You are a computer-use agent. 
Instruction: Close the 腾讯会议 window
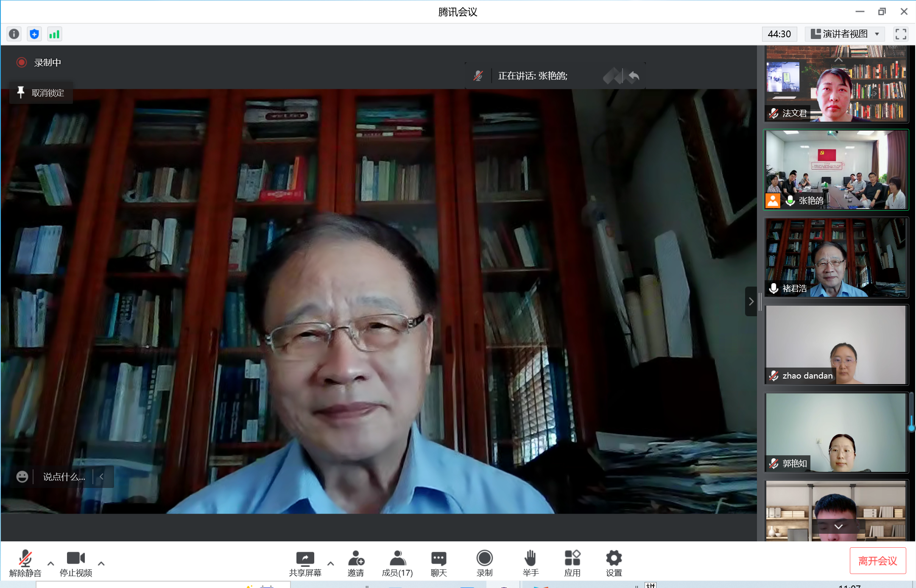click(904, 11)
